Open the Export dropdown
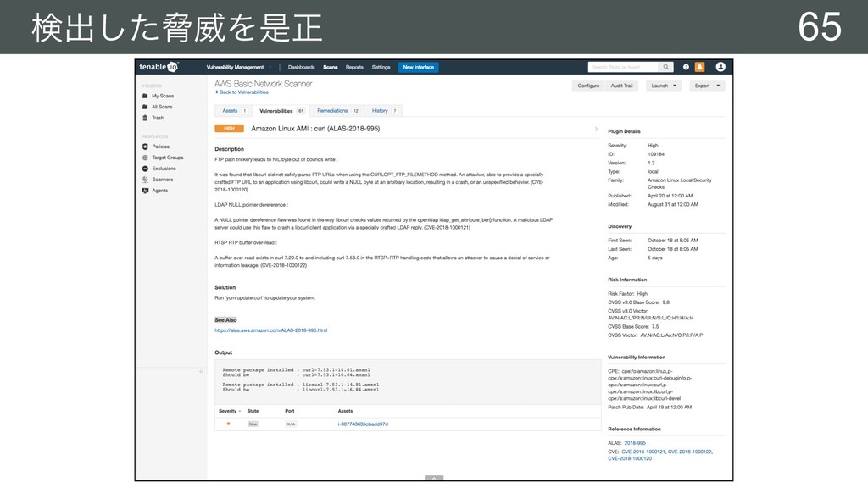The image size is (868, 488). pyautogui.click(x=707, y=86)
